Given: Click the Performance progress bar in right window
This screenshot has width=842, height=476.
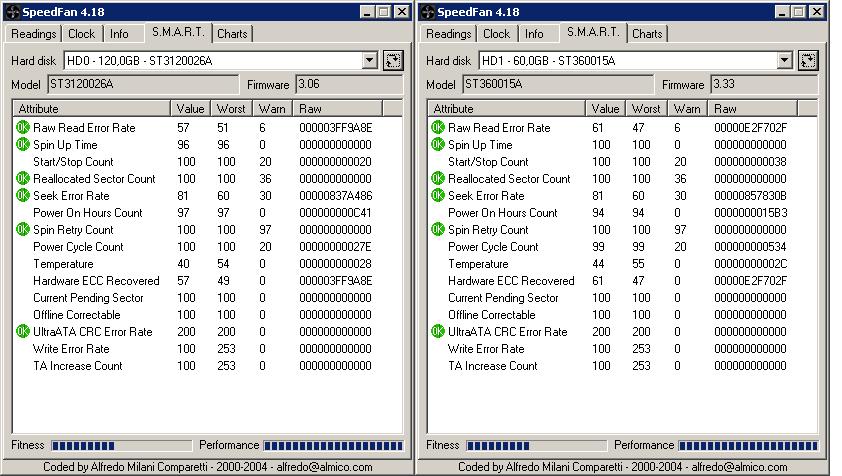Looking at the screenshot, I should (x=749, y=445).
